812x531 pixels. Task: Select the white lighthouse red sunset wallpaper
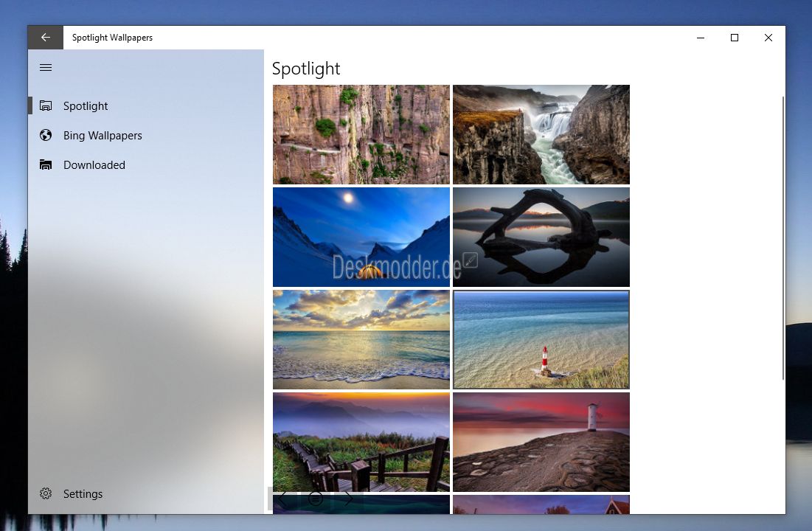[541, 442]
